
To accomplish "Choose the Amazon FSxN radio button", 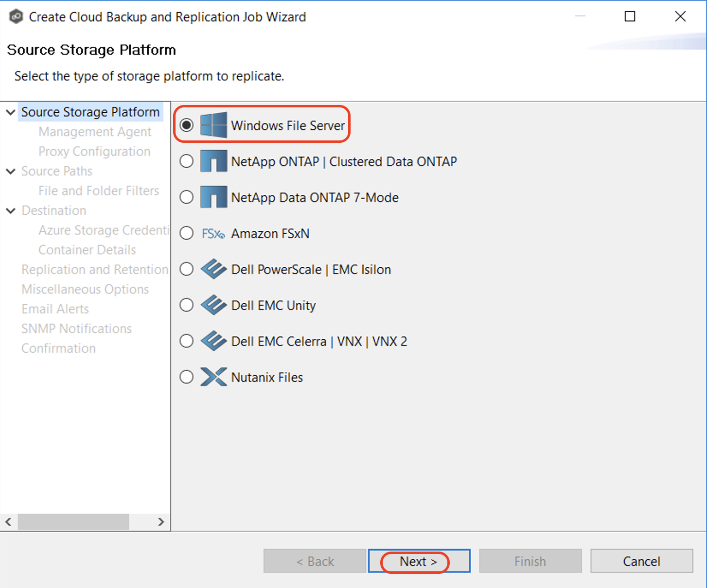I will point(187,233).
